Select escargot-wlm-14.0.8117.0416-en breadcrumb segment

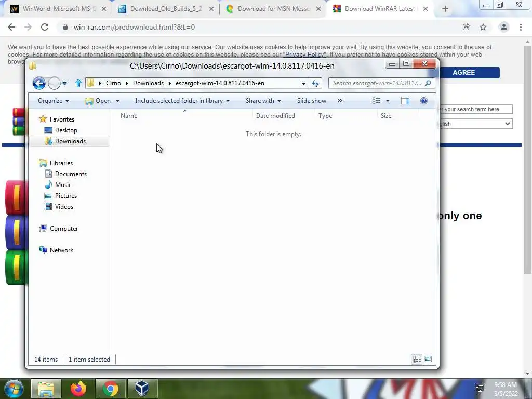(220, 83)
